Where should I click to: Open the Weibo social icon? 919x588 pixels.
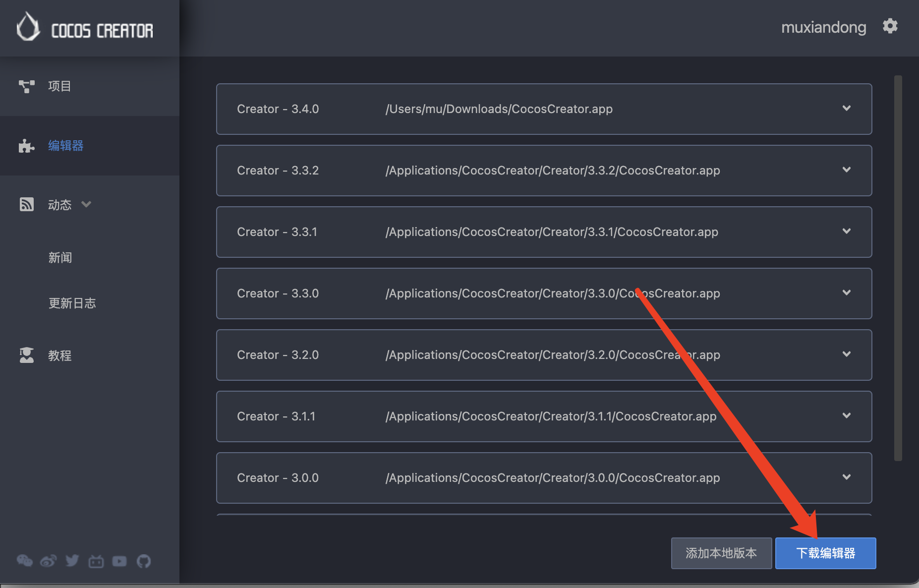49,561
